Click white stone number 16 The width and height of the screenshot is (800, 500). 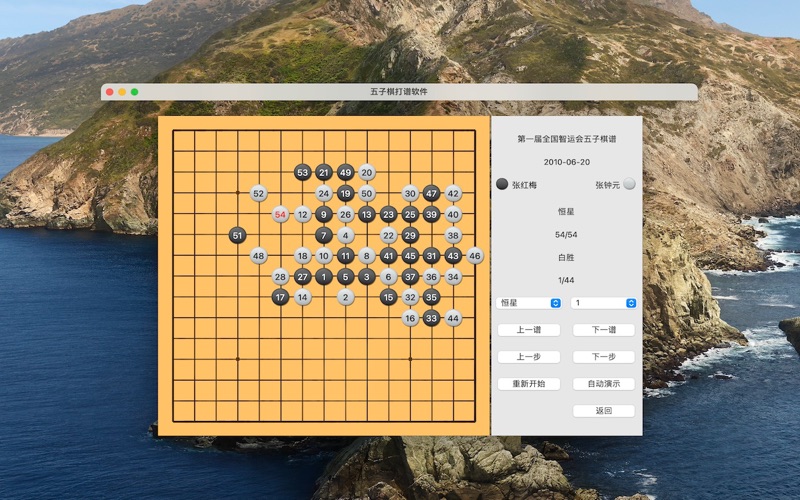point(410,318)
